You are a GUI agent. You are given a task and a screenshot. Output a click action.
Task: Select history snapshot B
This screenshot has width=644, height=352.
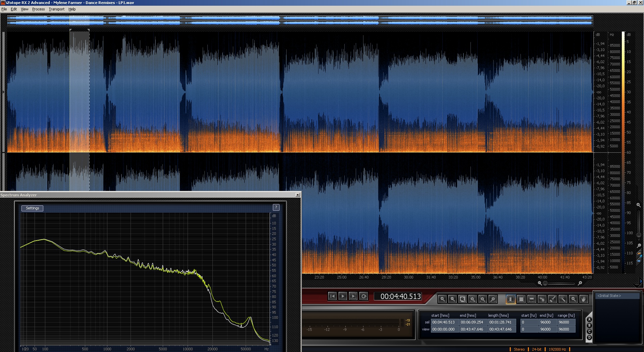[589, 325]
